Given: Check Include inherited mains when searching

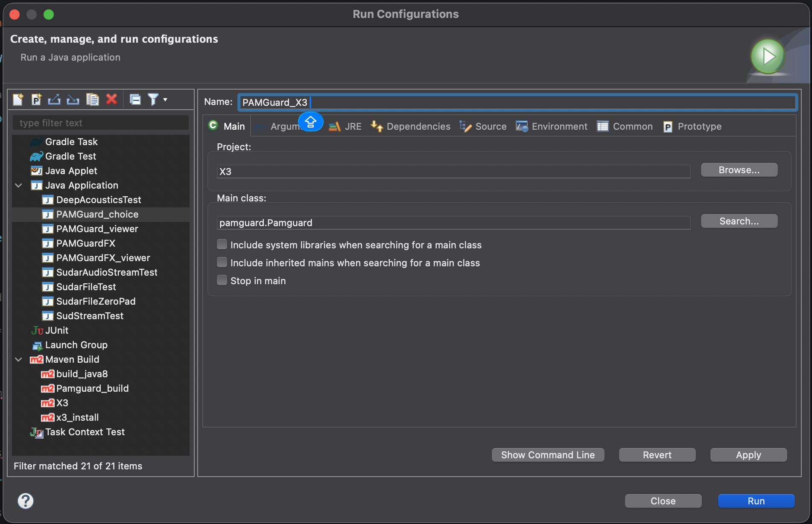Looking at the screenshot, I should point(222,262).
